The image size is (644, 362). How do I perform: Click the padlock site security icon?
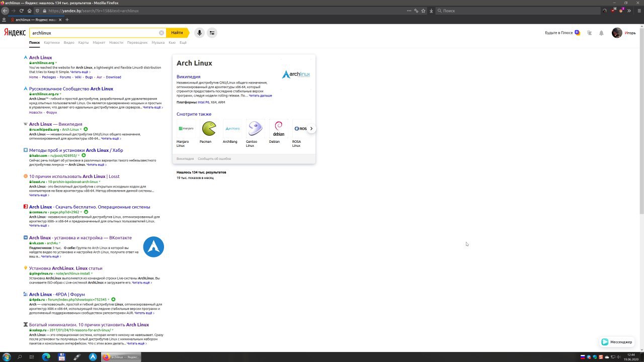coord(44,11)
